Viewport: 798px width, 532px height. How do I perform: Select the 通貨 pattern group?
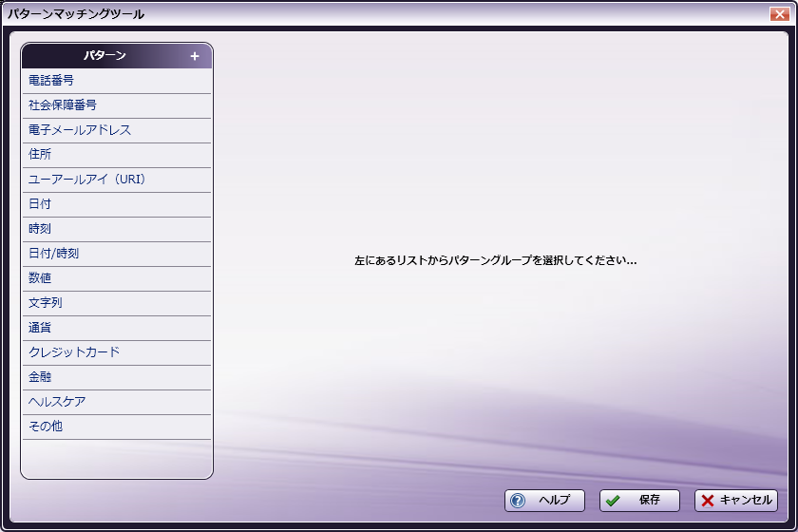(x=117, y=328)
